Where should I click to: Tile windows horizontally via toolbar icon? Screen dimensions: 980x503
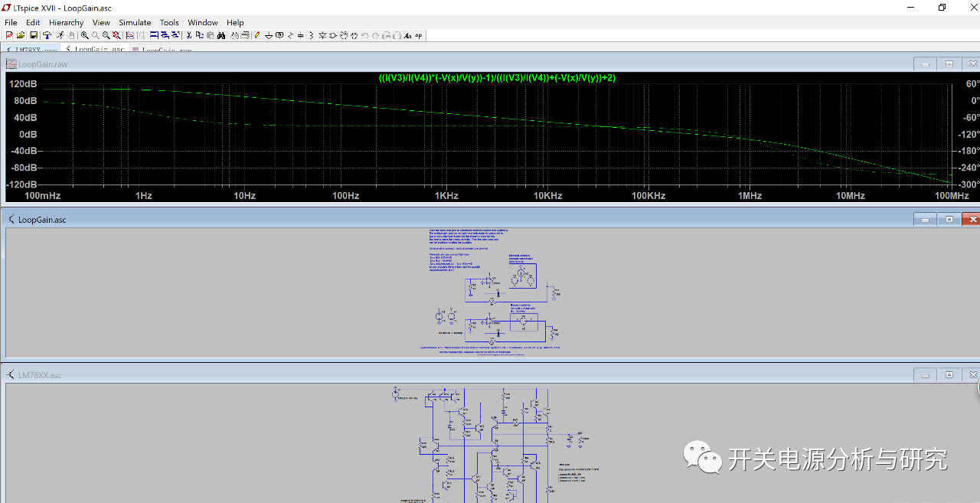coord(154,35)
